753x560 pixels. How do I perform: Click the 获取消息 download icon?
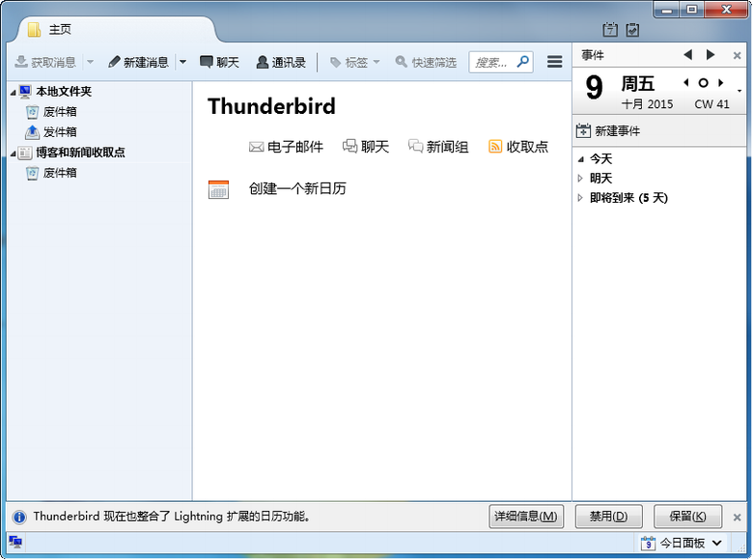click(x=21, y=62)
